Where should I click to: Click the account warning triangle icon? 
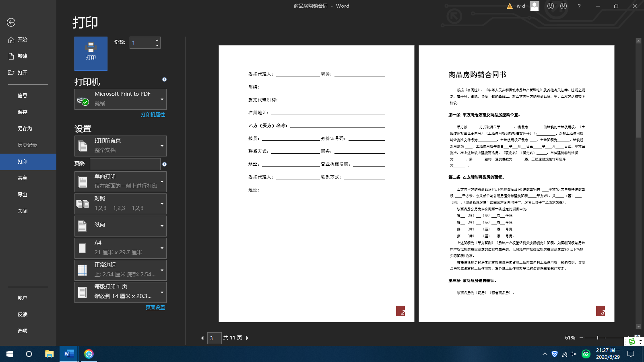510,6
